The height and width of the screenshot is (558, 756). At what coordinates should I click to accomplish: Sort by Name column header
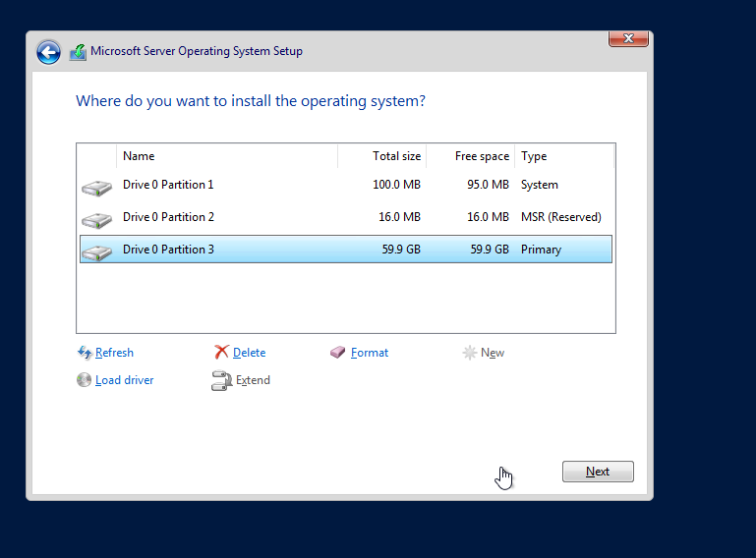click(227, 156)
